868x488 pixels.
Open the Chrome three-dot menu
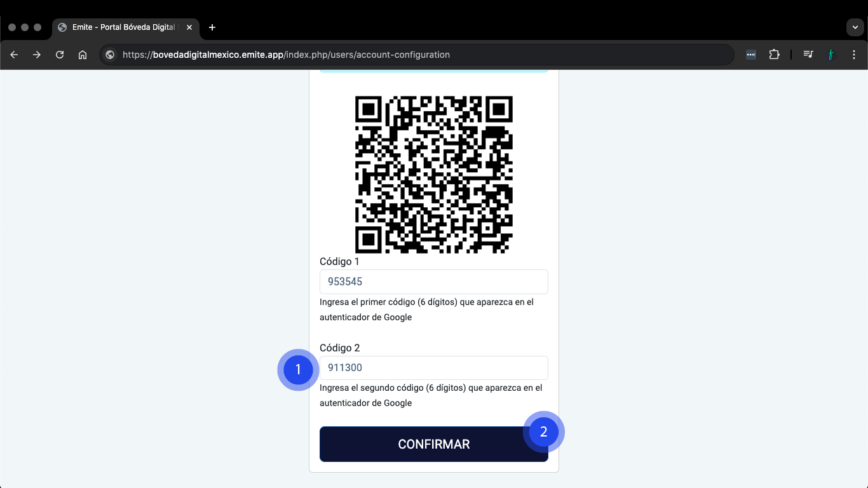854,55
